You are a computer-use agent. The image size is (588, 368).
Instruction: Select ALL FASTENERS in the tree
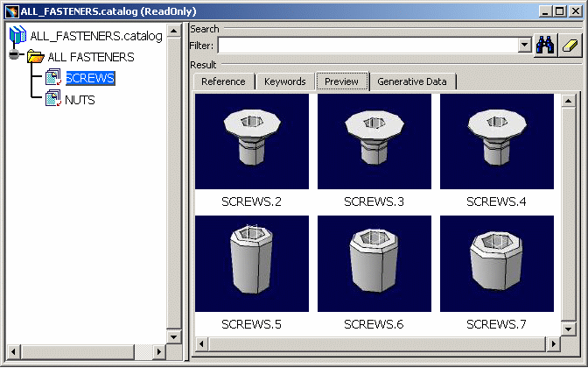tap(91, 57)
